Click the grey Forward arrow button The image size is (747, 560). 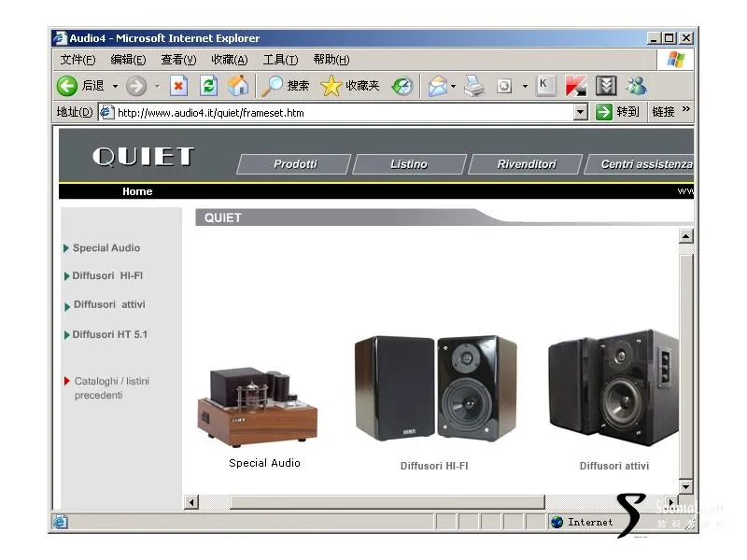tap(136, 86)
